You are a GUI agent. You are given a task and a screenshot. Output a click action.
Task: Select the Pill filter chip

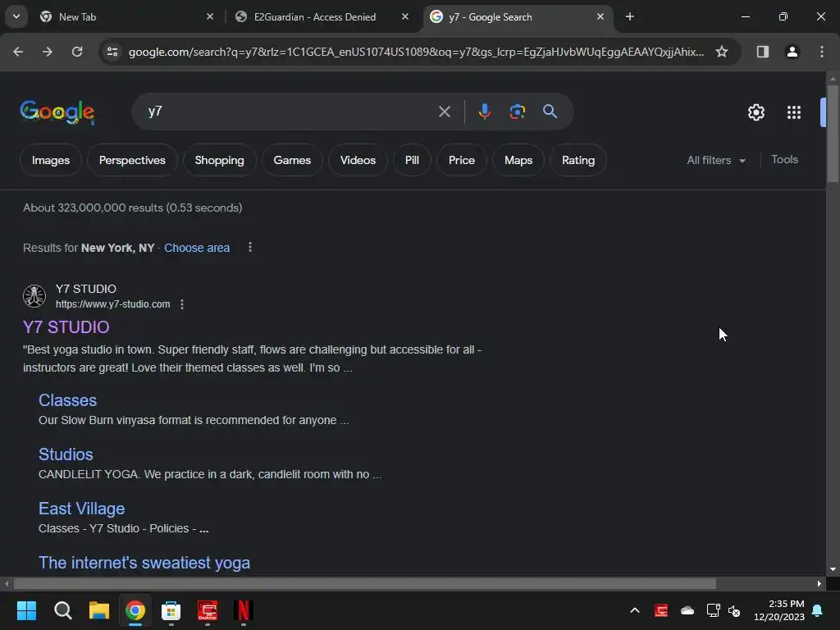(412, 160)
